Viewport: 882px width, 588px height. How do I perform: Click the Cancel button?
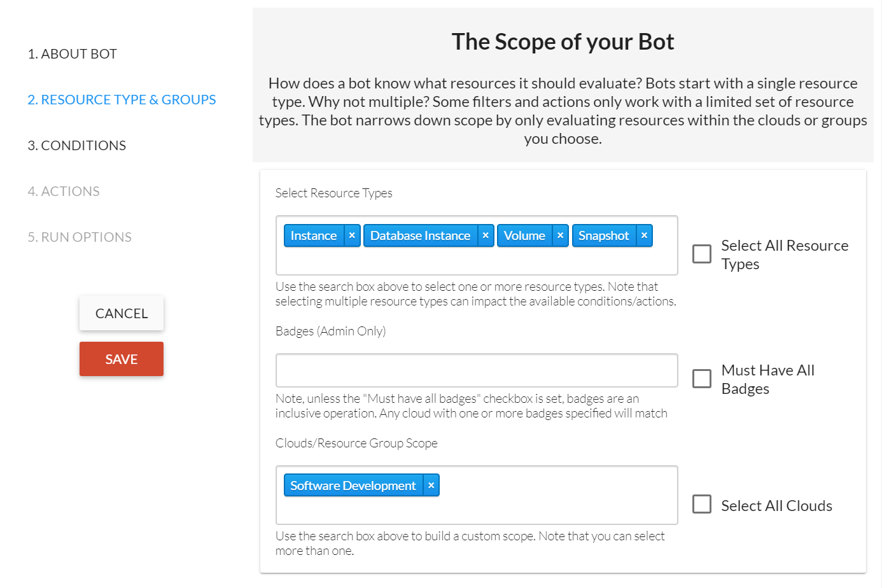[x=122, y=313]
